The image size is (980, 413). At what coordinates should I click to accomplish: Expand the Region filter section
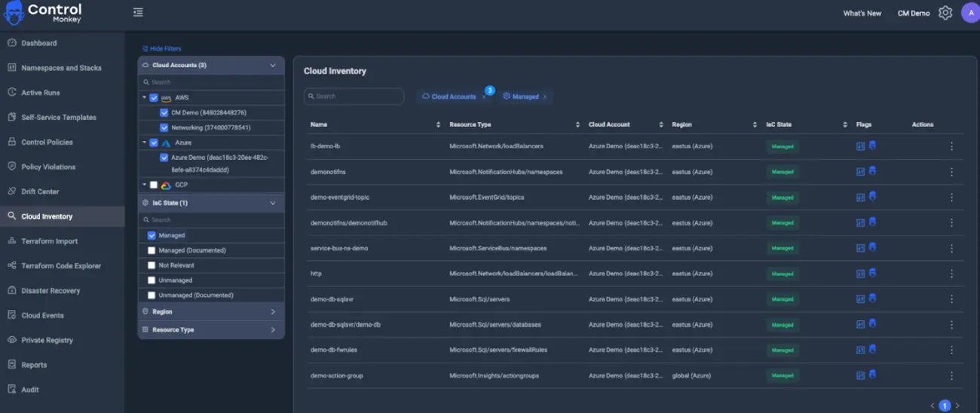(x=273, y=311)
